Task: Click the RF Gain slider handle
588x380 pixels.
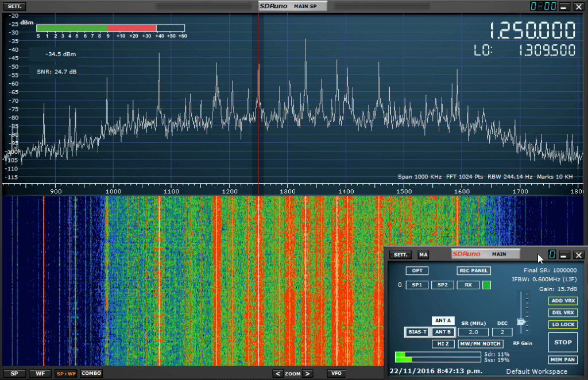Action: point(521,322)
